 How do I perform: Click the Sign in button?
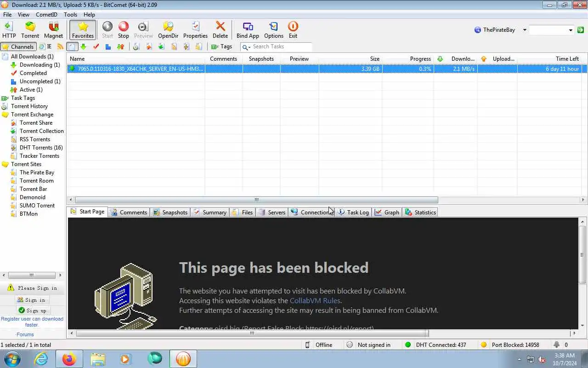pyautogui.click(x=31, y=300)
